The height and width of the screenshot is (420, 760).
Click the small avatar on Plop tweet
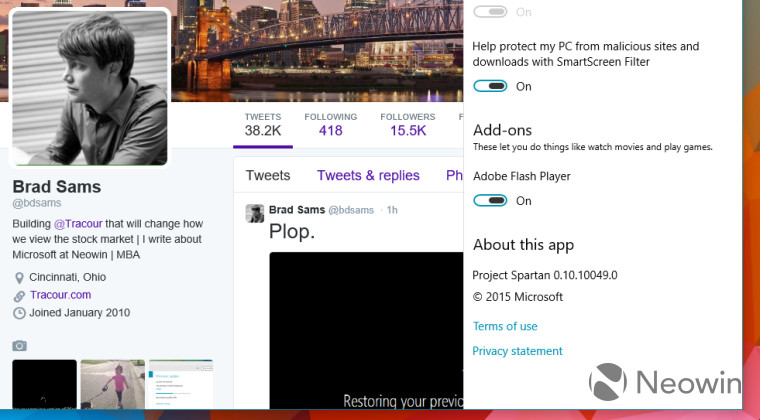click(254, 213)
